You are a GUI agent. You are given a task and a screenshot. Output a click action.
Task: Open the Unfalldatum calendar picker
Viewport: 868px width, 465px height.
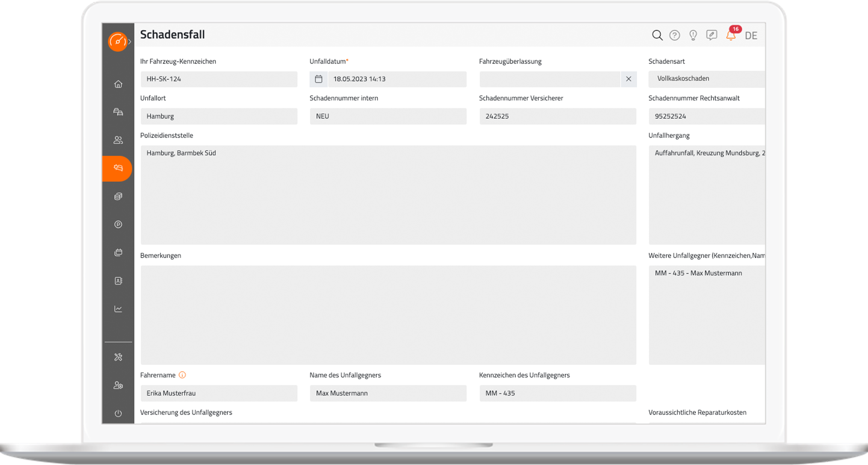(318, 79)
